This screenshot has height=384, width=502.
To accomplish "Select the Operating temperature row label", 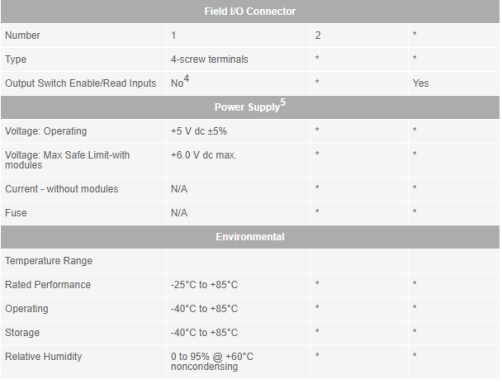I will 27,309.
